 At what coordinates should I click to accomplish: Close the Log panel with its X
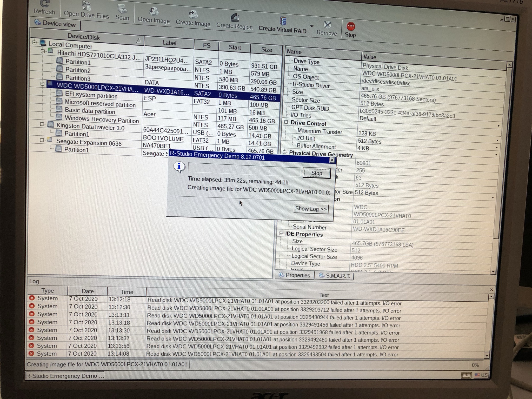coord(491,290)
